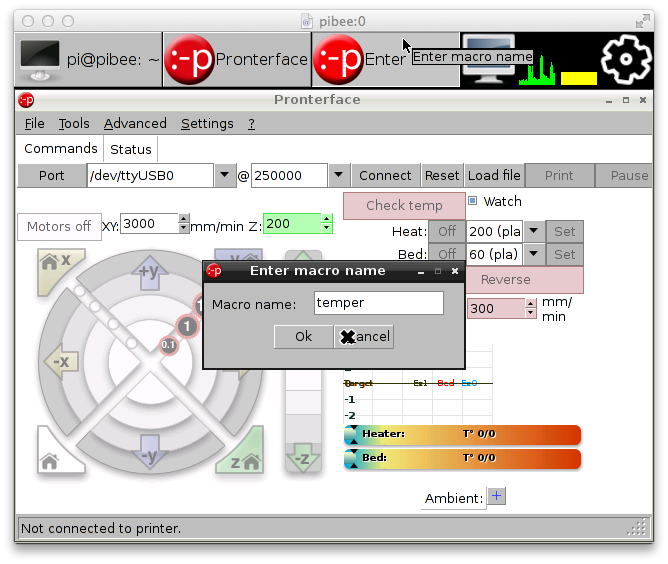Select the 0.1 mm jog step marker

pos(168,345)
